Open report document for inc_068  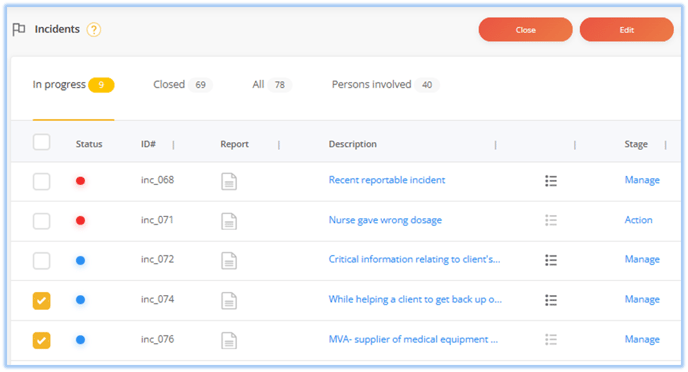(x=229, y=181)
